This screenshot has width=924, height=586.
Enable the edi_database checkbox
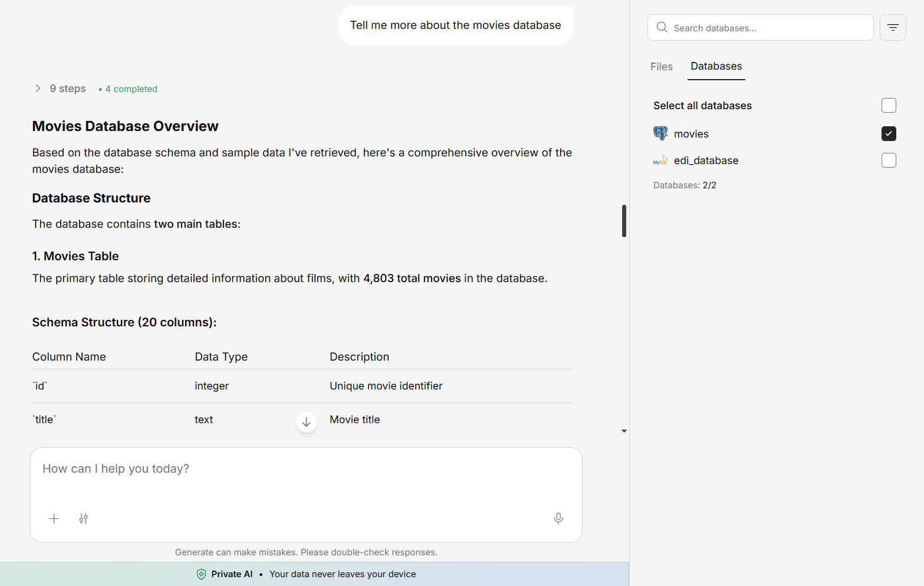(x=889, y=161)
